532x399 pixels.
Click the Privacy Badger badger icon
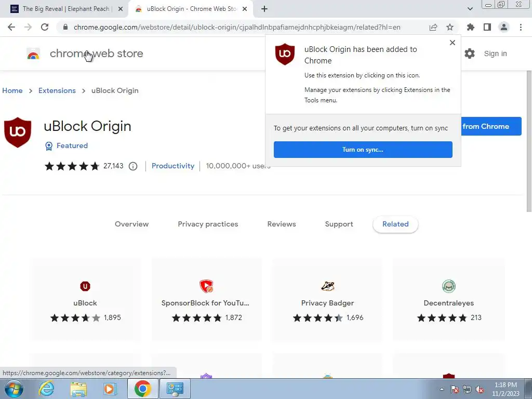coord(328,286)
